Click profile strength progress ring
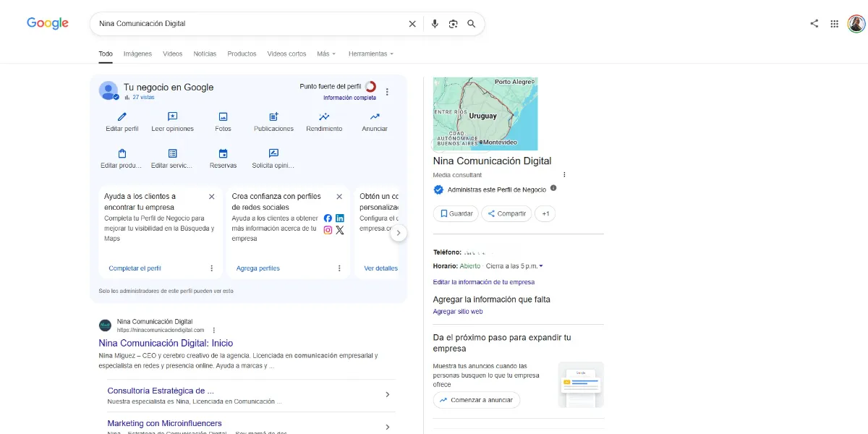 (x=370, y=87)
